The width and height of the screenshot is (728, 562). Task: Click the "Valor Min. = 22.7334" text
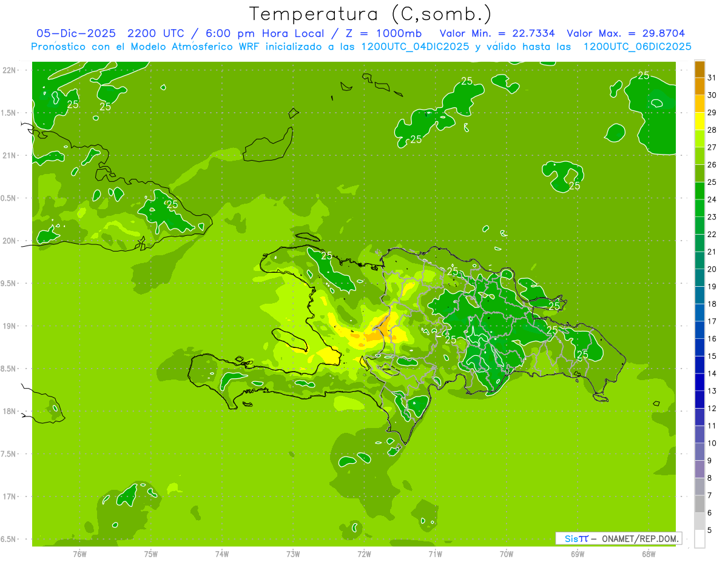tap(497, 33)
